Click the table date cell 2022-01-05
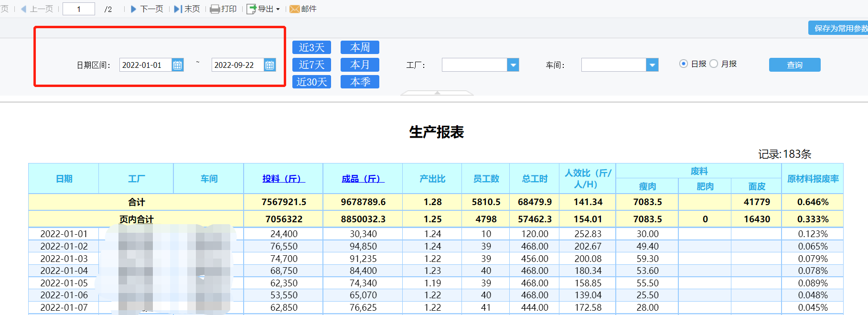868x315 pixels. [x=64, y=283]
